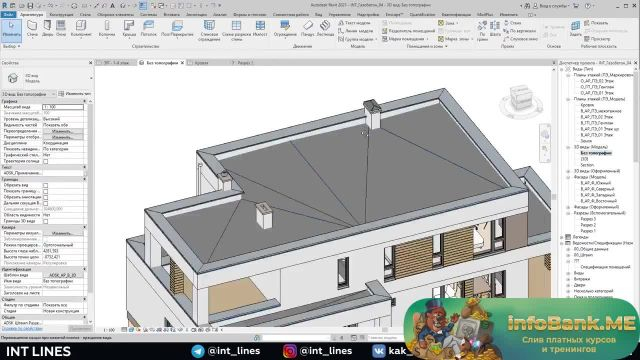Screen dimensions: 640x360
Task: Click the Railing (Ограждение) tool
Action: pos(285,28)
